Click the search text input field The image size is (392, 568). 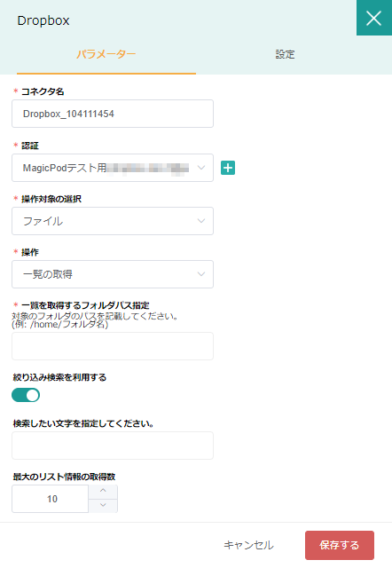pos(113,446)
